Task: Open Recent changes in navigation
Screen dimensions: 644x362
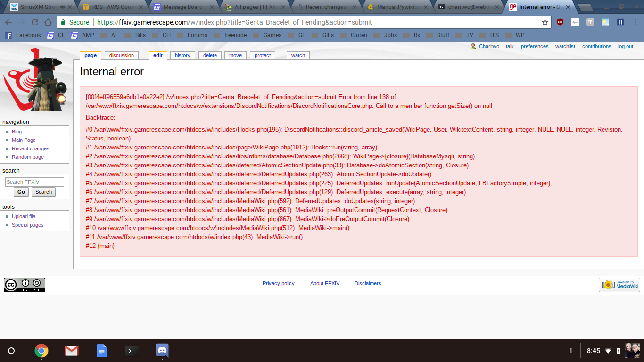Action: [x=30, y=148]
